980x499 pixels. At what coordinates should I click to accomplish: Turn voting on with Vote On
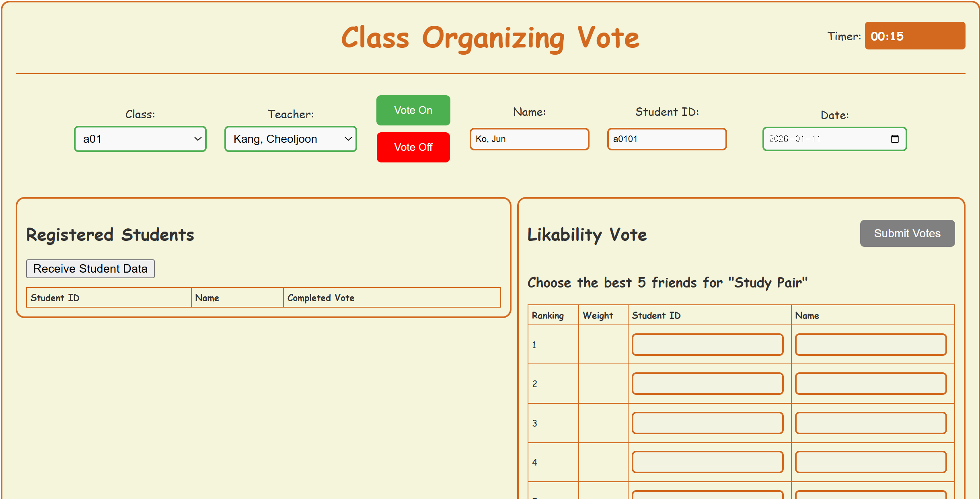point(413,110)
